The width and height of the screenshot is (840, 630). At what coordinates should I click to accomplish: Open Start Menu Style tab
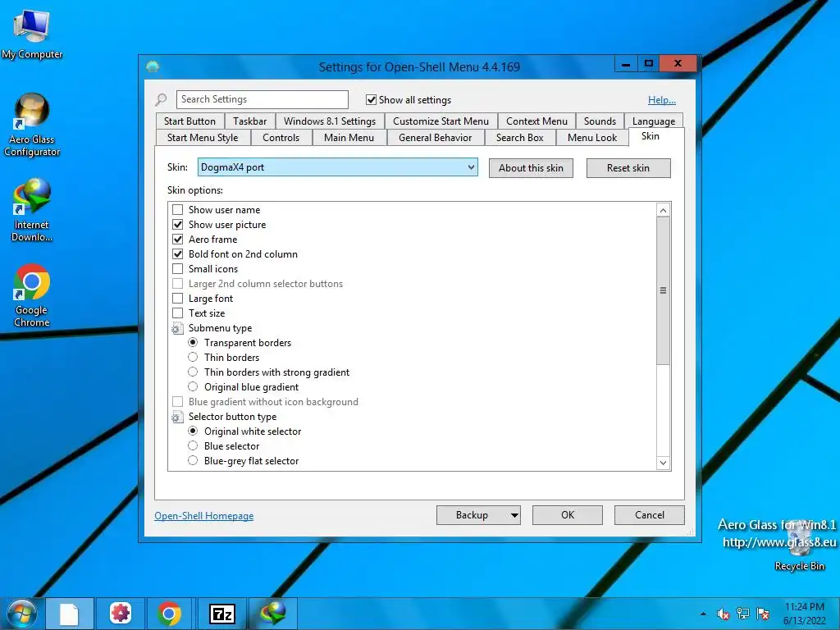click(x=203, y=138)
